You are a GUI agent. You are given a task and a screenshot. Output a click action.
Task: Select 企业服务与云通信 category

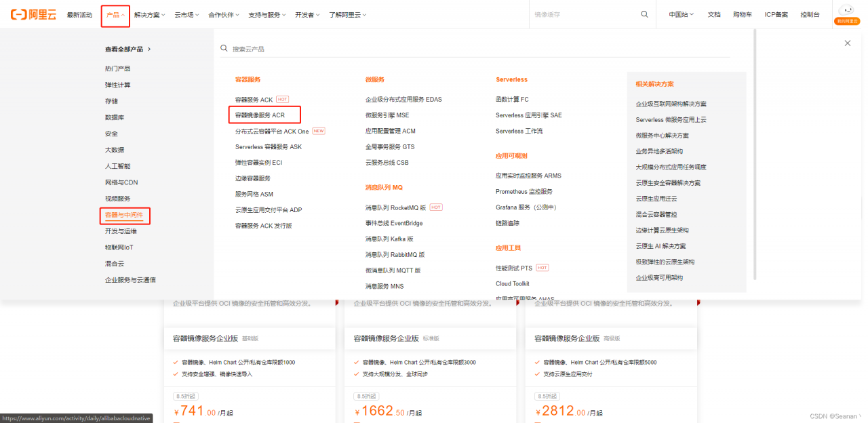(x=130, y=279)
